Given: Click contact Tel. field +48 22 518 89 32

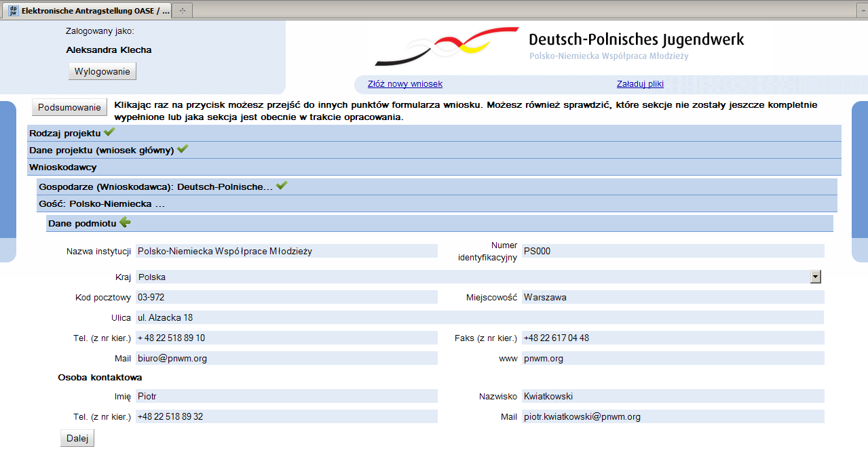Looking at the screenshot, I should coord(286,416).
